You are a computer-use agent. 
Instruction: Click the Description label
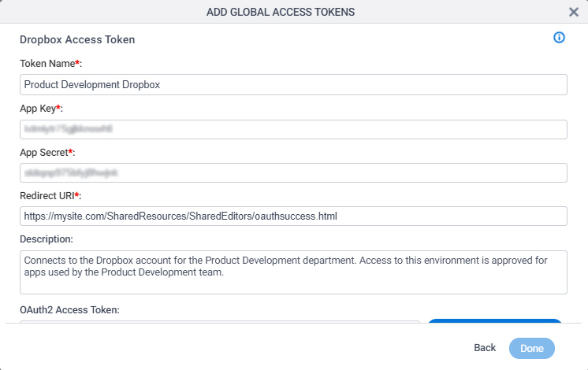point(47,239)
